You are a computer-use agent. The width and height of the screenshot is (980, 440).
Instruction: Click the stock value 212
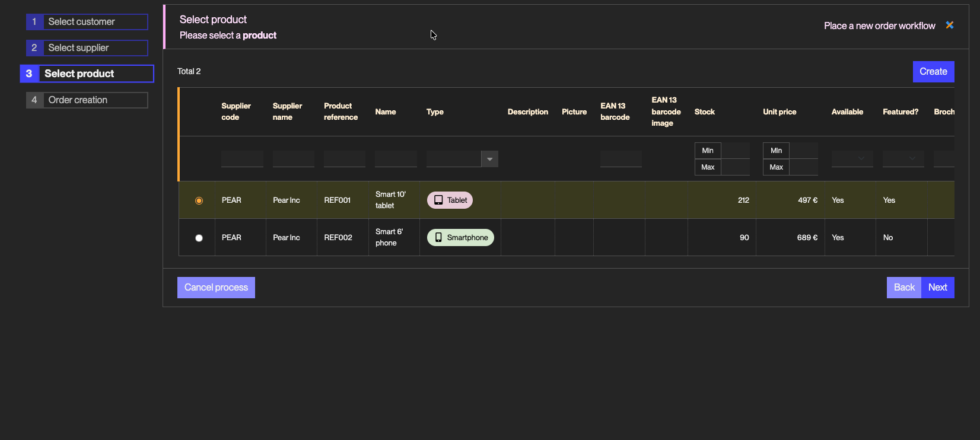[743, 200]
